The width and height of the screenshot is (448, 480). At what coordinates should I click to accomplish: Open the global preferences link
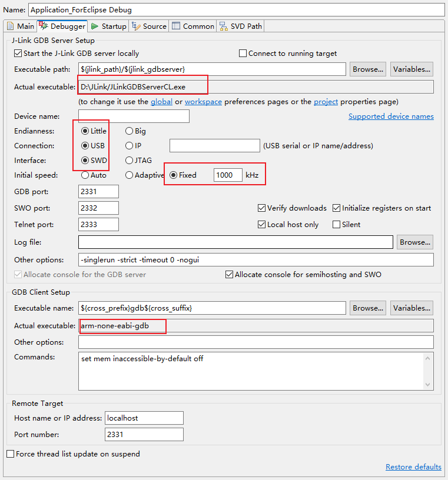[x=161, y=102]
